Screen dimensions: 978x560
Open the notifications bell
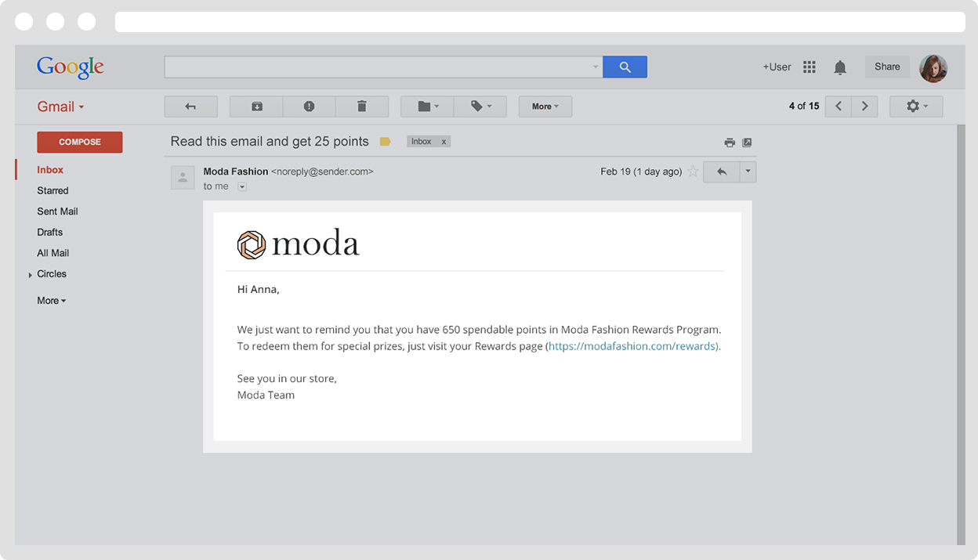840,67
